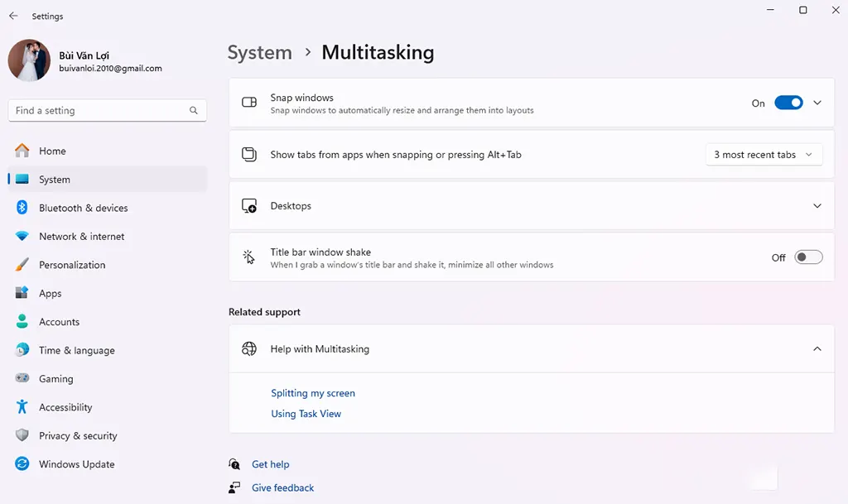Collapse Help with Multitasking section

click(x=817, y=349)
